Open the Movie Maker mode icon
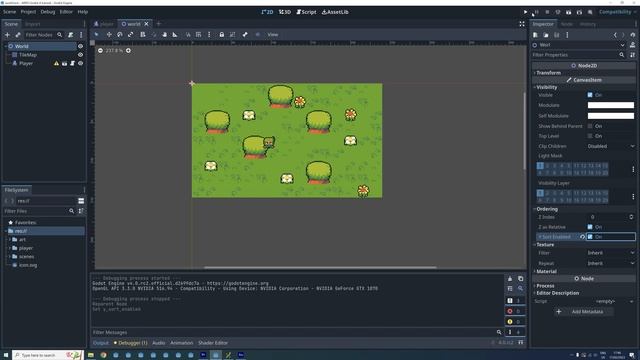Viewport: 640px width, 360px height. coord(590,12)
